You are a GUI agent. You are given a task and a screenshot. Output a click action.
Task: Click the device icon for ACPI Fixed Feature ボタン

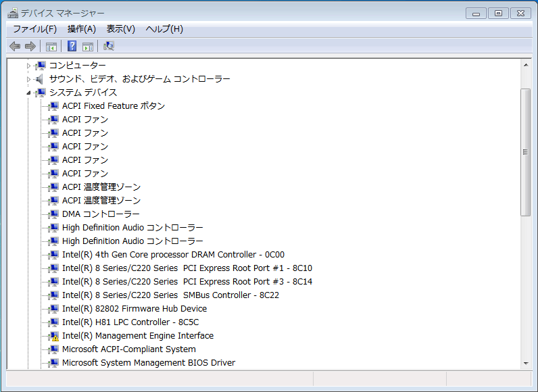tap(53, 106)
